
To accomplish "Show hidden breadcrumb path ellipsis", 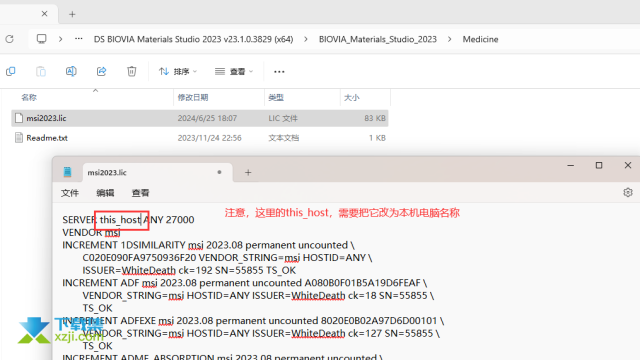I will pos(78,39).
